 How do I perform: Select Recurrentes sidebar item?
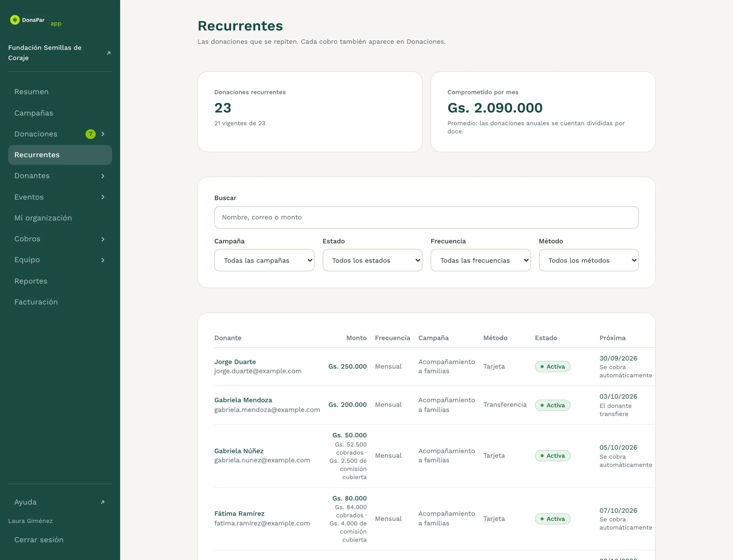(x=60, y=155)
